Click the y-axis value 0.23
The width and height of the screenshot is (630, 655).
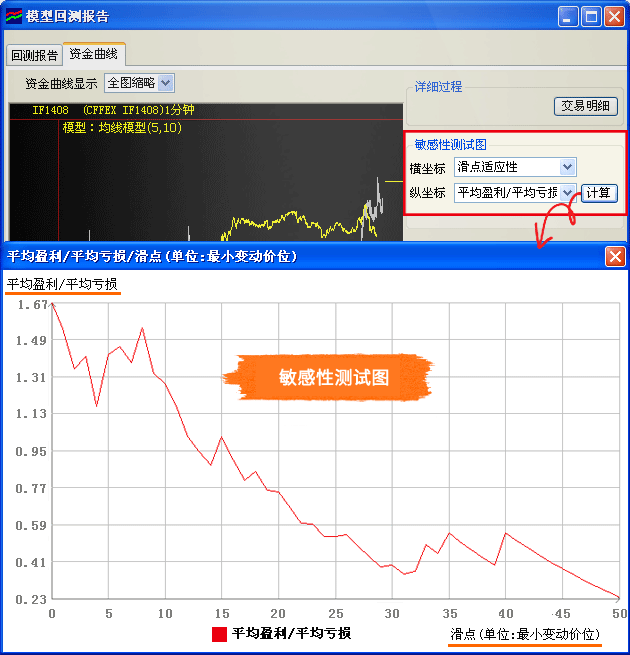31,599
